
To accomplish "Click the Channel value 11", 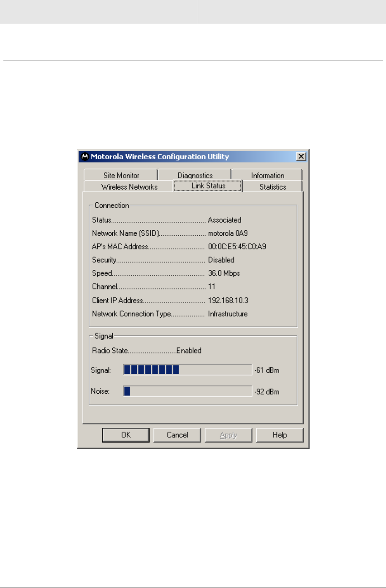I will pos(212,287).
